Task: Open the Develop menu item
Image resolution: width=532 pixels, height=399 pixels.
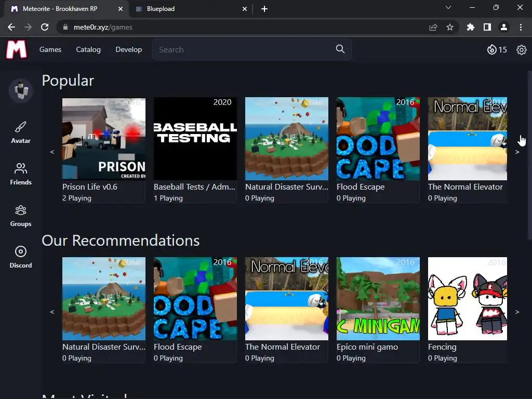Action: 129,49
